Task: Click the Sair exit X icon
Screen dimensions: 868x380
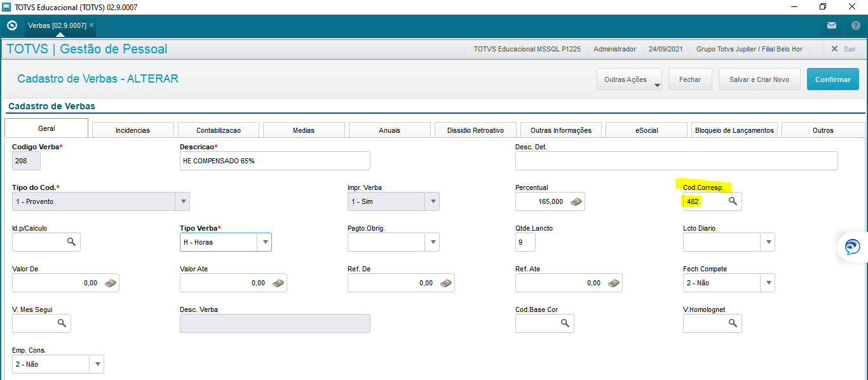Action: click(x=835, y=49)
